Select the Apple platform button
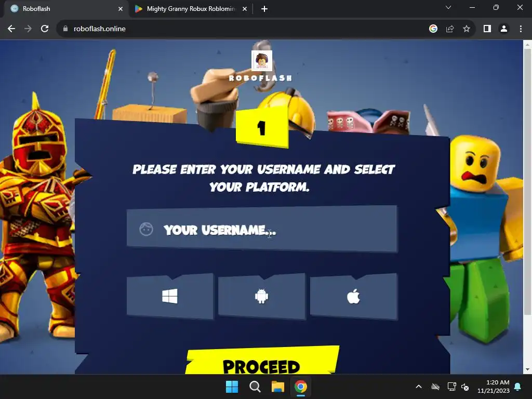 (x=353, y=296)
